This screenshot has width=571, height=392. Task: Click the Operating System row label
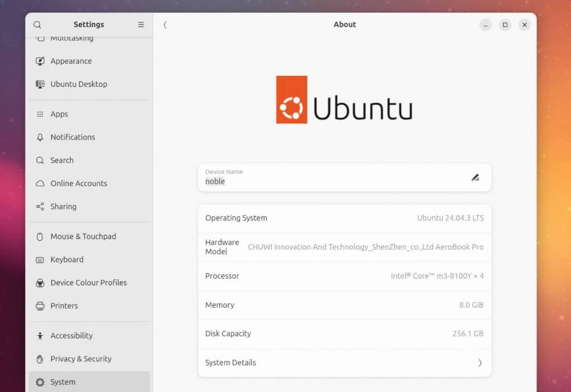point(236,218)
